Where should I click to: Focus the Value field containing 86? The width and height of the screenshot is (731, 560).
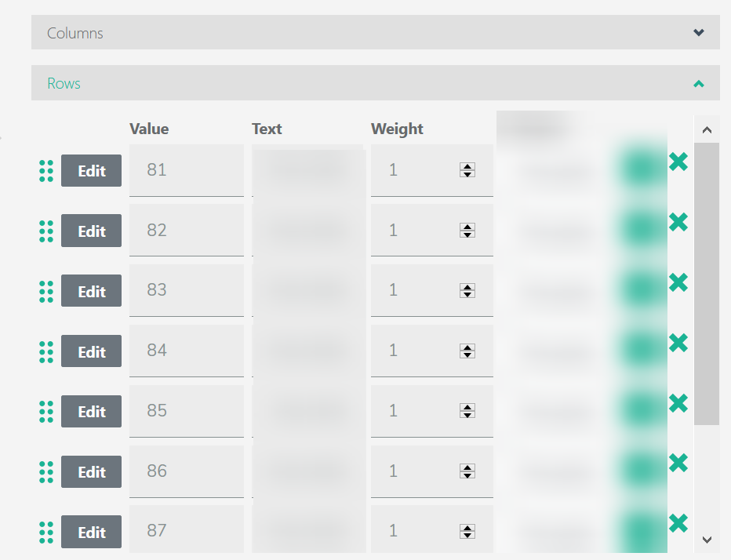coord(187,471)
